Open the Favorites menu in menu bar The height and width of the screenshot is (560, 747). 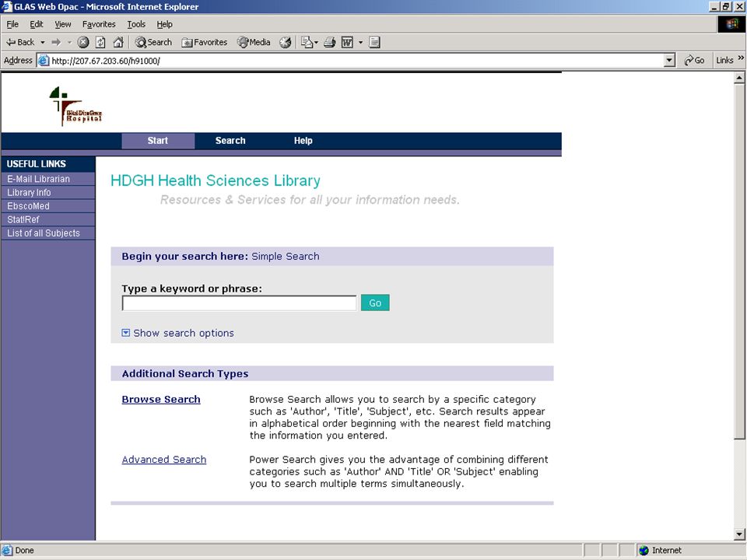tap(99, 24)
